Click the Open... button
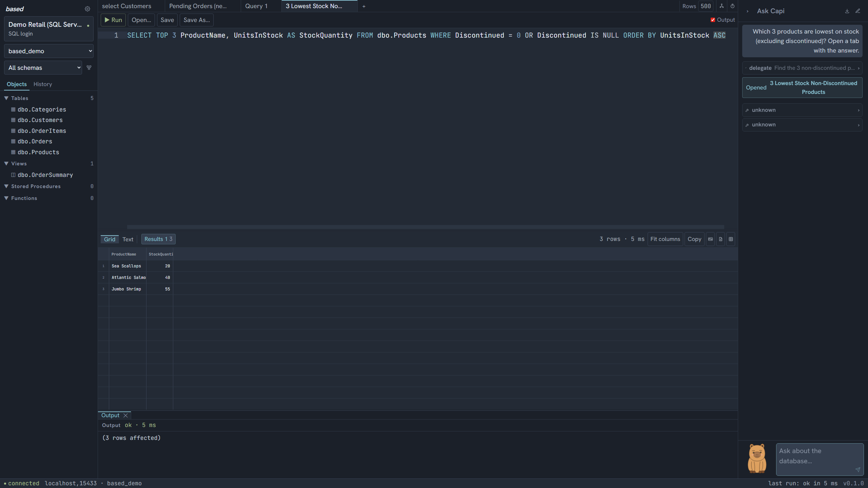This screenshot has width=868, height=488. click(141, 20)
